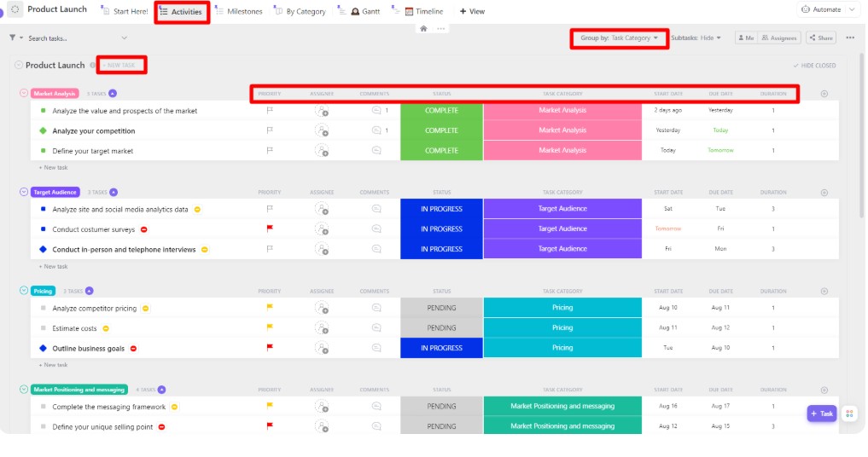Collapse the Pricing group
868x457 pixels.
[24, 291]
